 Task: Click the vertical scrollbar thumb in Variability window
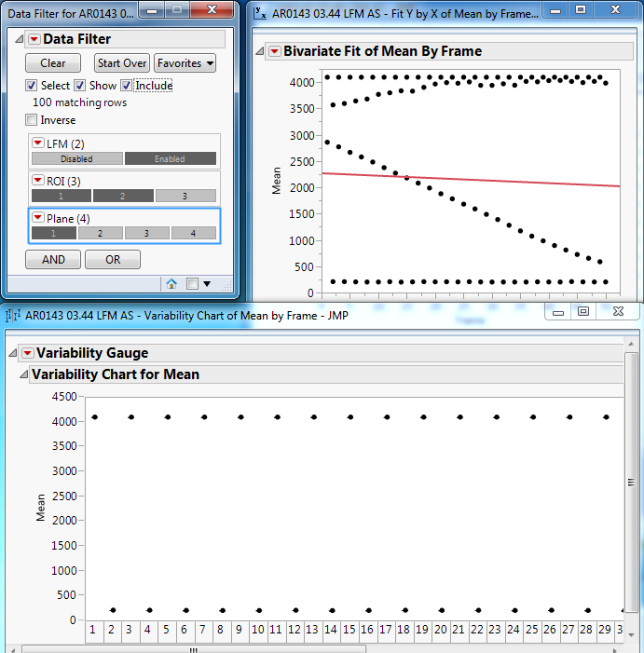click(631, 483)
